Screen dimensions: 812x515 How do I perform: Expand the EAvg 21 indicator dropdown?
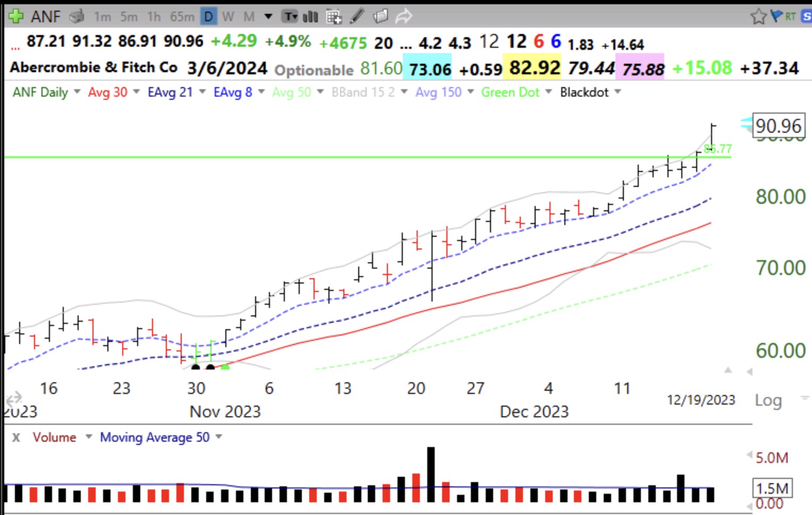202,92
